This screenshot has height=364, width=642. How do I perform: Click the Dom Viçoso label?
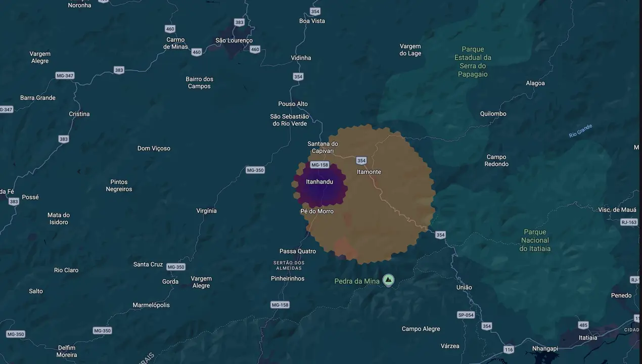[x=154, y=149]
